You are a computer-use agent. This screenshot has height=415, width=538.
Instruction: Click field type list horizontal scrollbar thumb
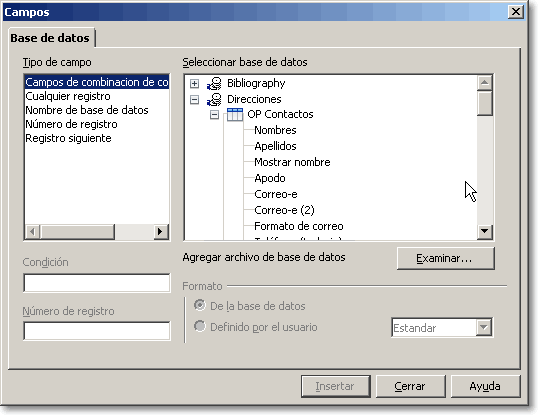[x=78, y=232]
